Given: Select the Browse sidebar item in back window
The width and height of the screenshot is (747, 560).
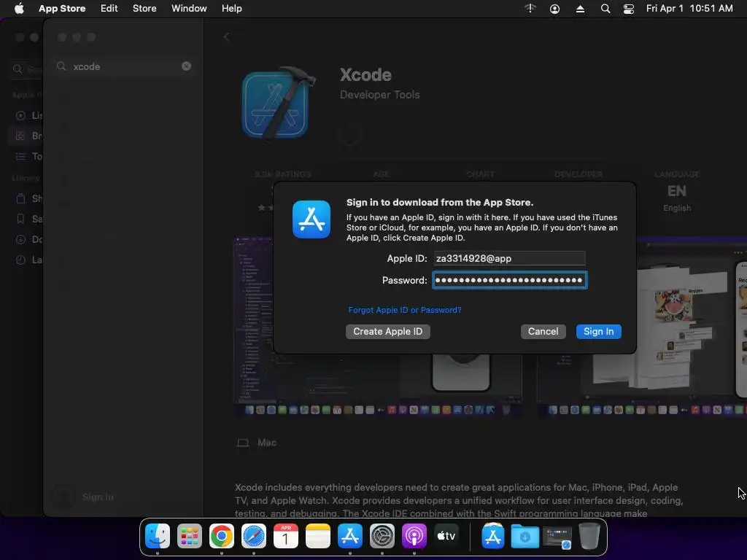Looking at the screenshot, I should click(26, 136).
